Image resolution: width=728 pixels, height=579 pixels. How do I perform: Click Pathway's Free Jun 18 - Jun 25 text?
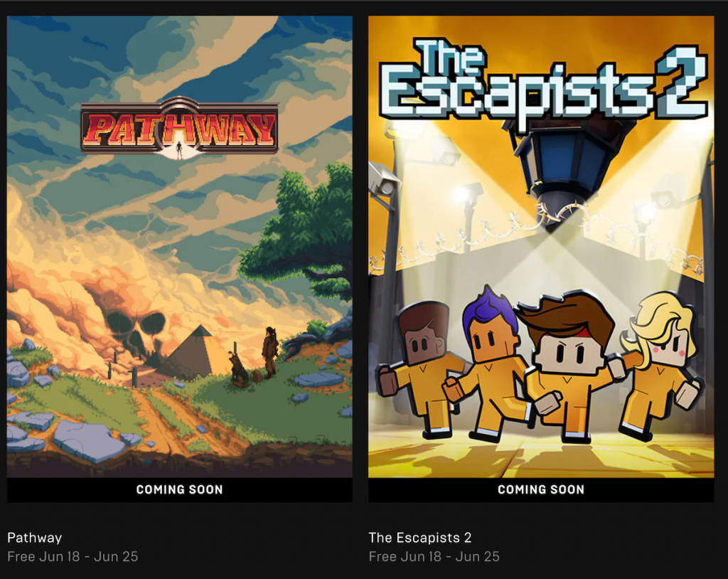click(x=73, y=557)
